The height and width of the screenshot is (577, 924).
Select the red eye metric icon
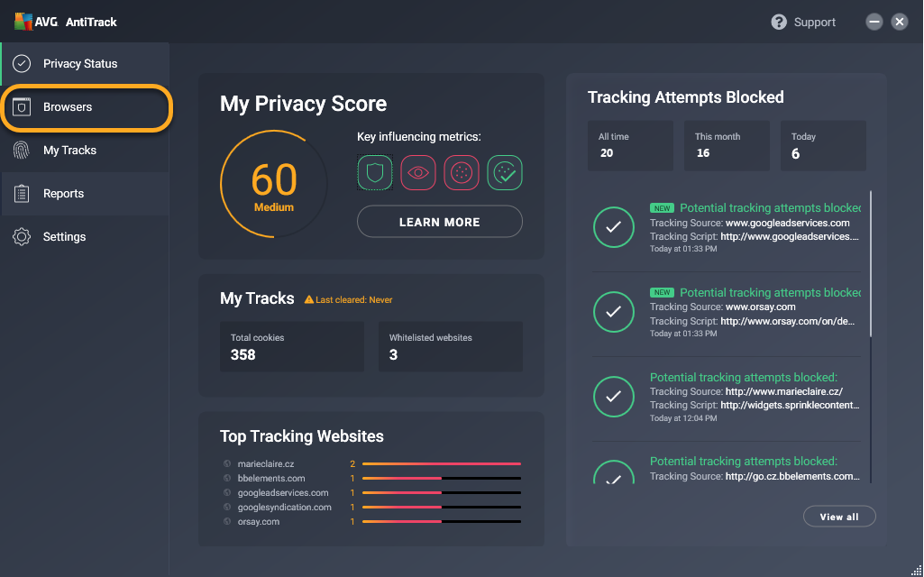pyautogui.click(x=417, y=173)
